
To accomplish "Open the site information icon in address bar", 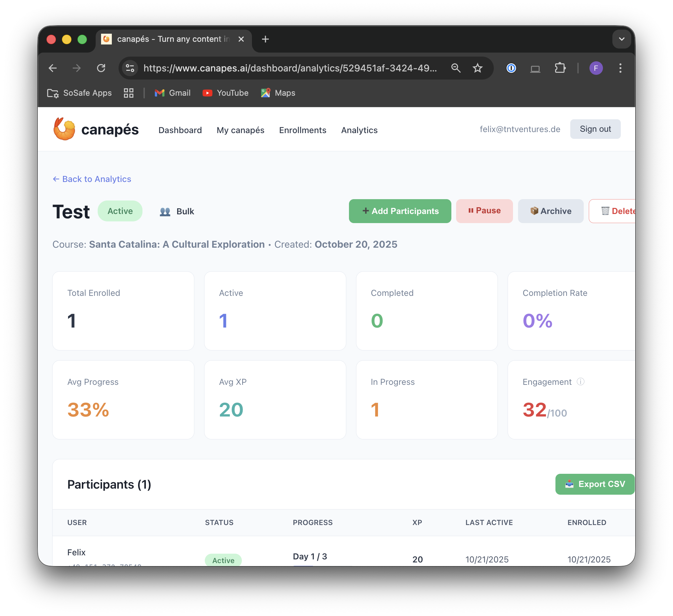I will pos(130,68).
